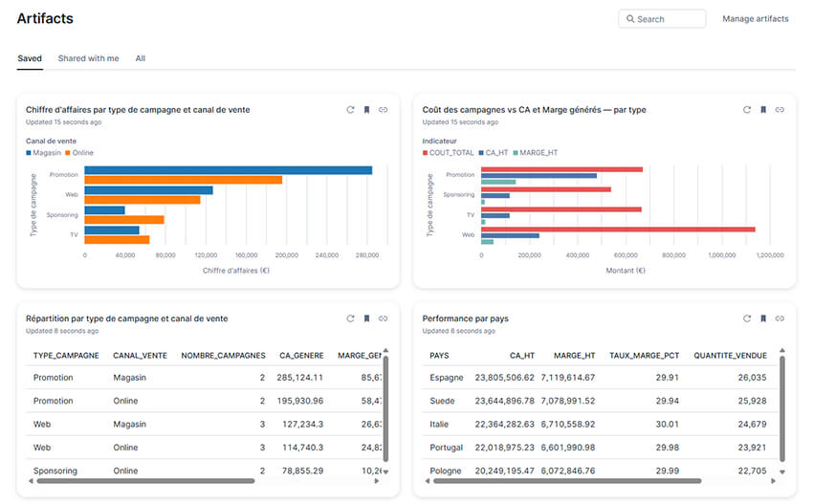Toggle bookmark on Chiffre d'affaires artifact

click(x=366, y=110)
